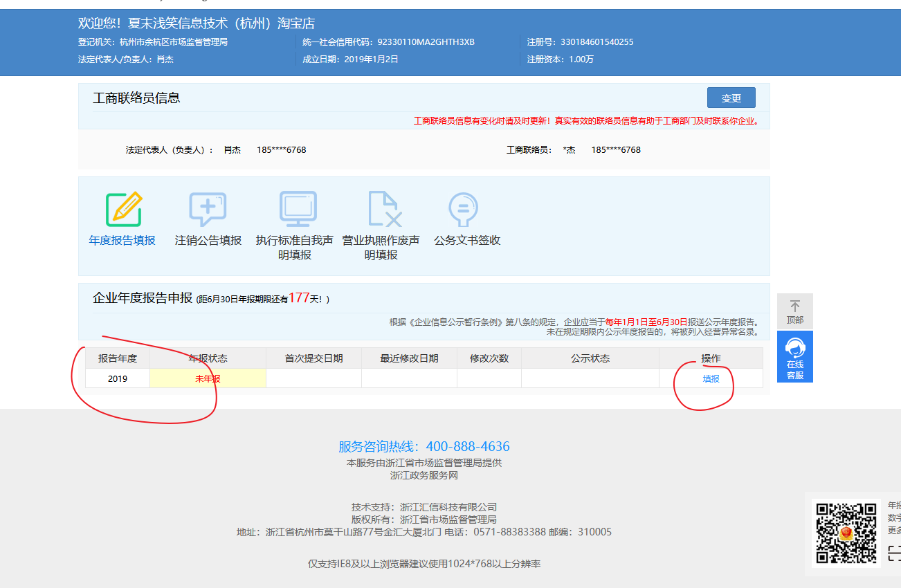Click the 登记机关 杭州市余杭区市场监督管理局 text
901x588 pixels.
click(x=153, y=42)
